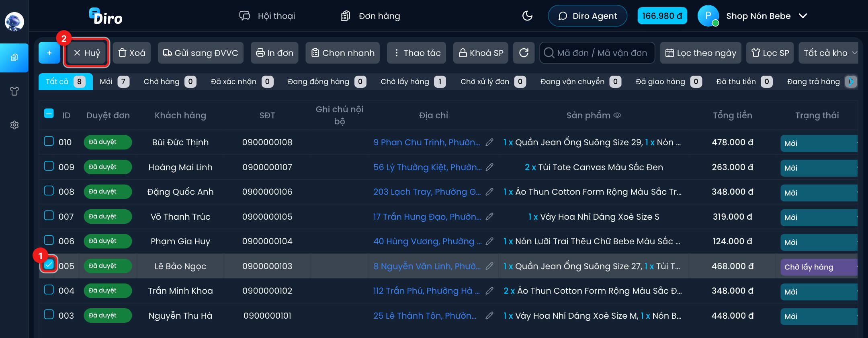The width and height of the screenshot is (868, 338).
Task: Click the Xoá delete button
Action: (132, 53)
